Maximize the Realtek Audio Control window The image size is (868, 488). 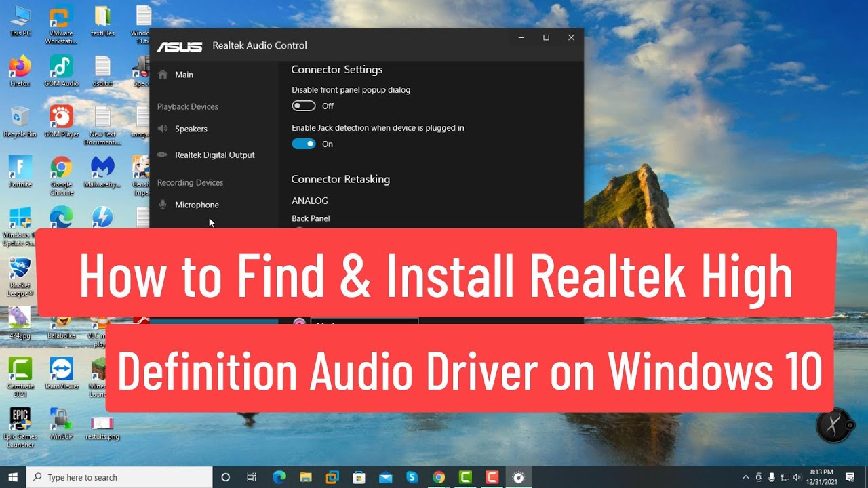(x=546, y=38)
